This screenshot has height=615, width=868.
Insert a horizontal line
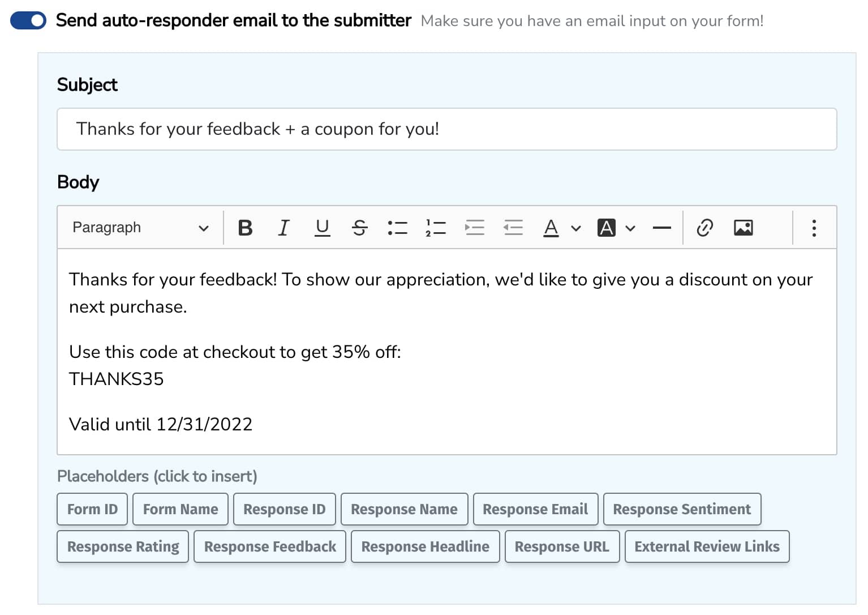661,228
